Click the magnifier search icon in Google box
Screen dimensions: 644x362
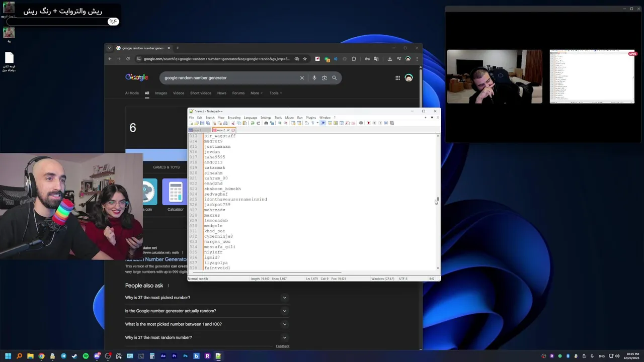(334, 78)
